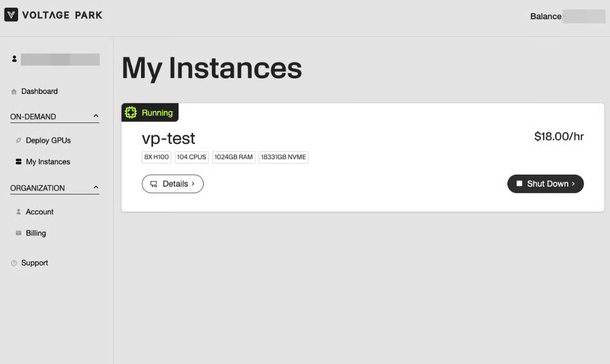Click the Balance amount in header
This screenshot has height=364, width=610.
tap(583, 16)
